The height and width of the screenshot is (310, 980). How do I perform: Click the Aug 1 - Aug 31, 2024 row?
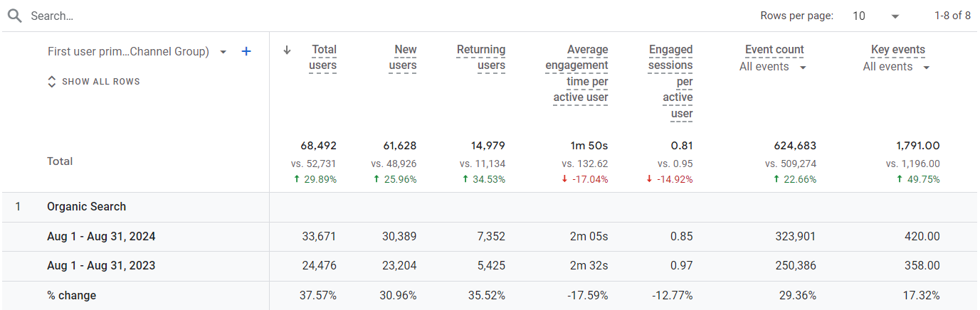pyautogui.click(x=101, y=237)
